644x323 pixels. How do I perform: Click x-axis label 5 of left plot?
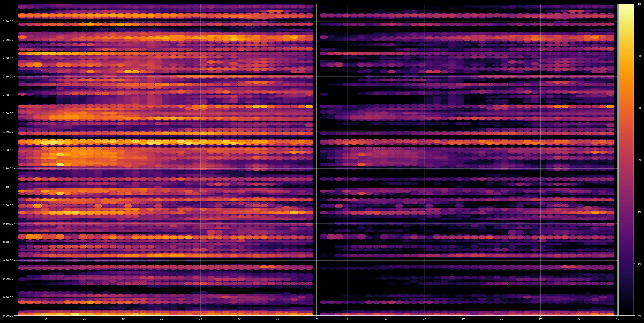point(46,319)
